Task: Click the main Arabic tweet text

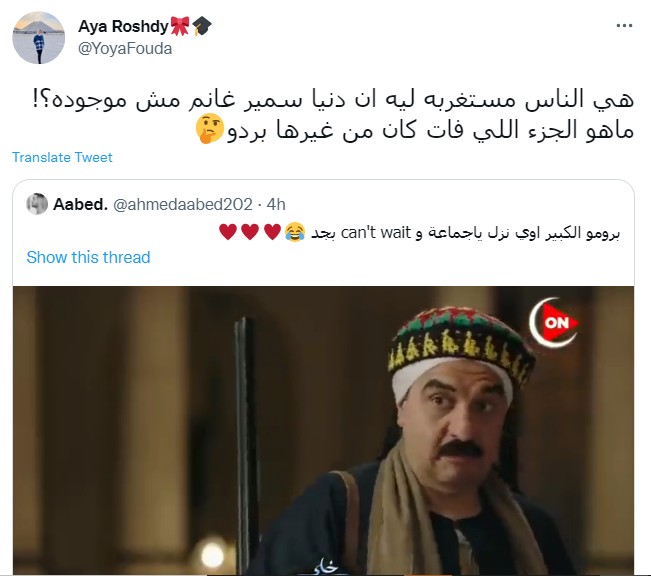Action: [x=333, y=115]
